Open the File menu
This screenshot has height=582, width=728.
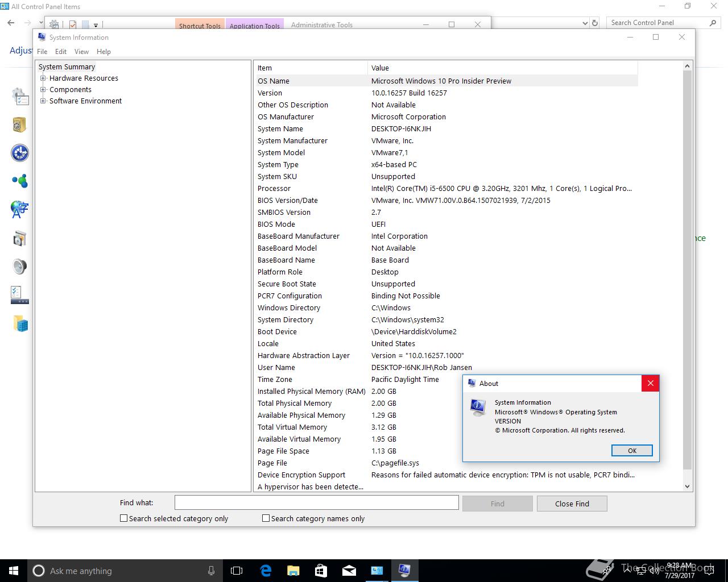pos(42,51)
